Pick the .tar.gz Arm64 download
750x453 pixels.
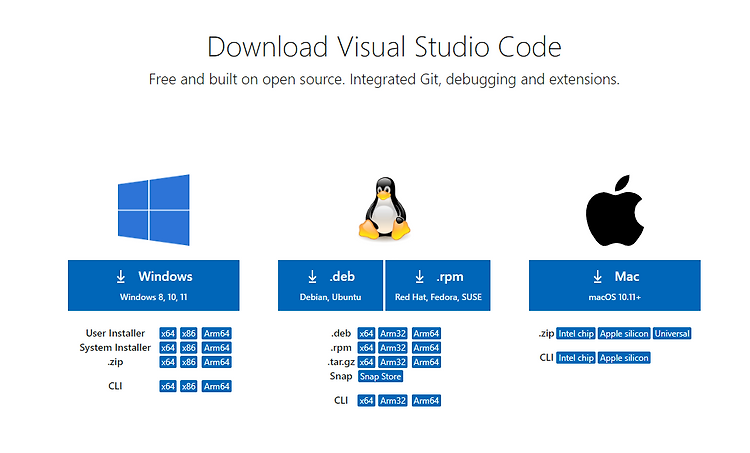pos(426,362)
